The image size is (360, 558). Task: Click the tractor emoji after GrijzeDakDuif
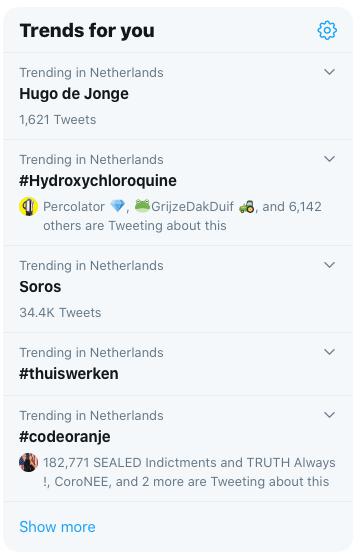[247, 206]
